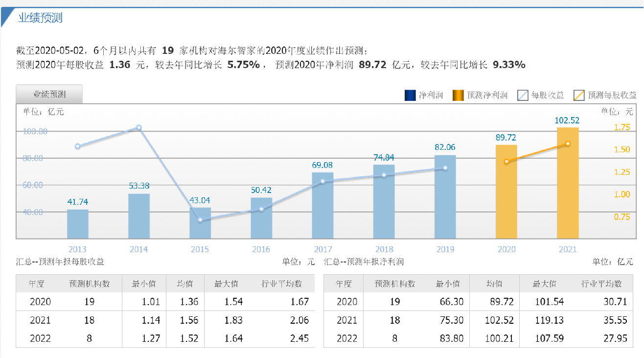
Task: Click the 2014 bar labeled 53.38
Action: pyautogui.click(x=139, y=216)
